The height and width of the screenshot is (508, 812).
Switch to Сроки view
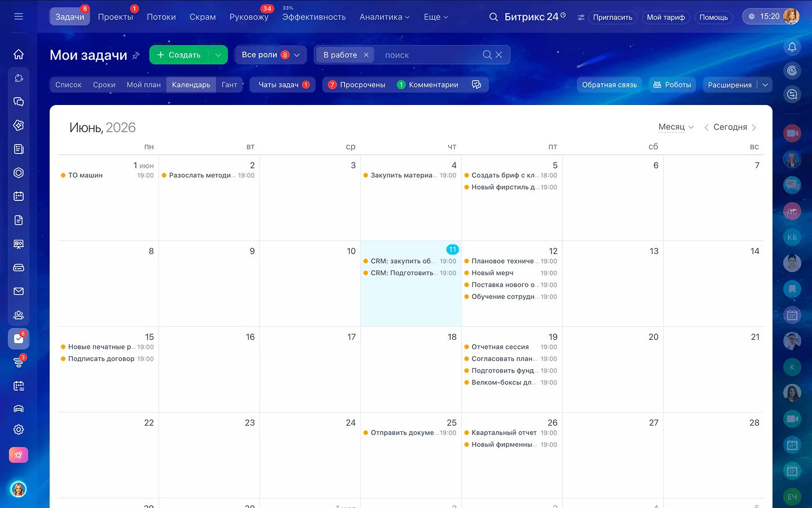click(104, 85)
